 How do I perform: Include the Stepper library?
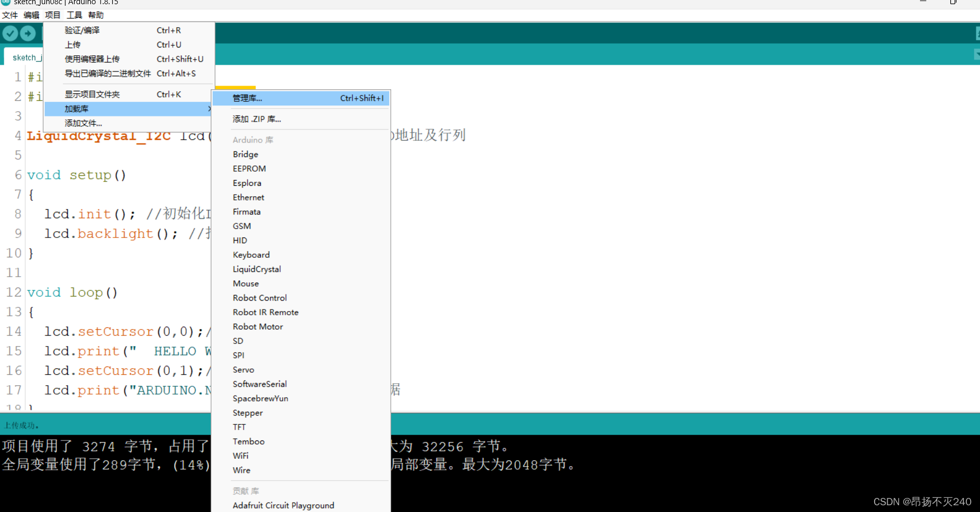pyautogui.click(x=301, y=413)
